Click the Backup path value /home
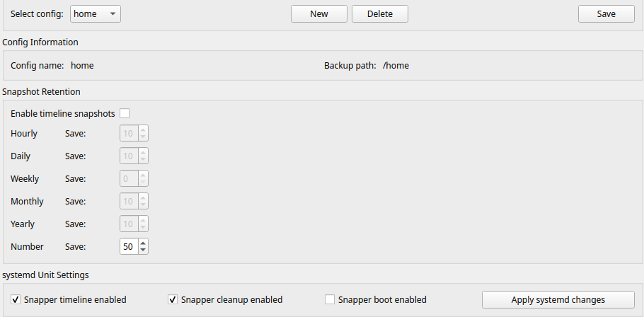This screenshot has height=317, width=644. coord(396,65)
